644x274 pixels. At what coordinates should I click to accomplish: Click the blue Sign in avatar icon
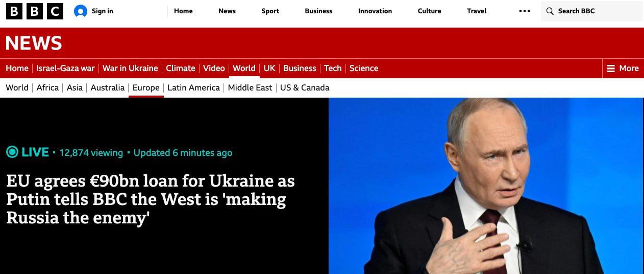click(x=81, y=11)
